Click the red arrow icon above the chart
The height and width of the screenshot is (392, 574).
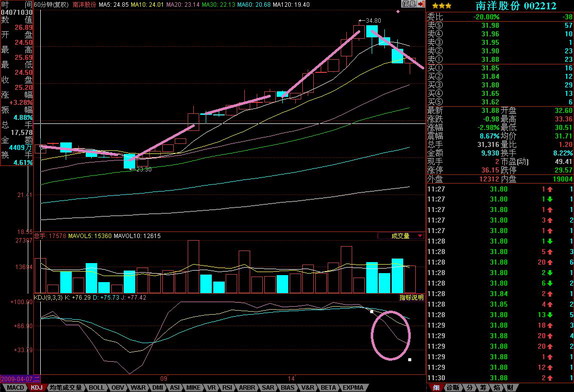421,4
